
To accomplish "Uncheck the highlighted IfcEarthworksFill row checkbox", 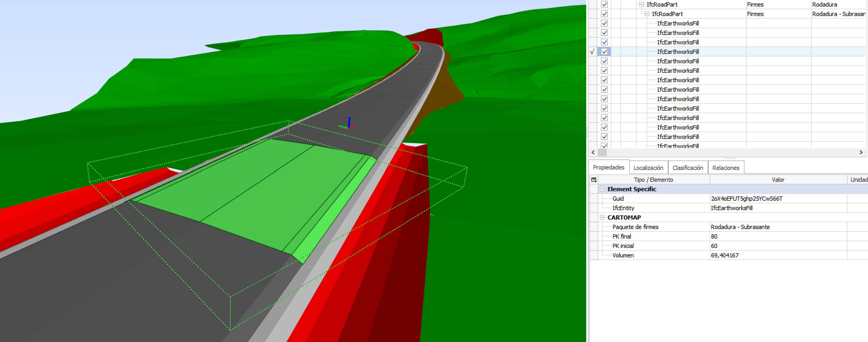I will point(604,52).
